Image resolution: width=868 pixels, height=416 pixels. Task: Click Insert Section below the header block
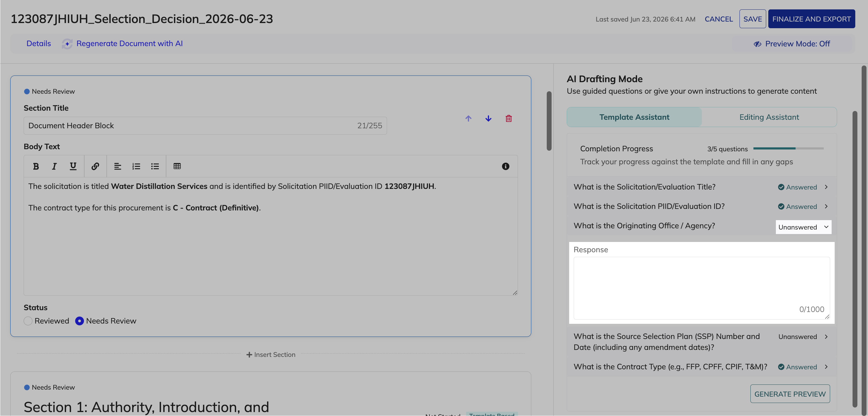[x=271, y=355]
